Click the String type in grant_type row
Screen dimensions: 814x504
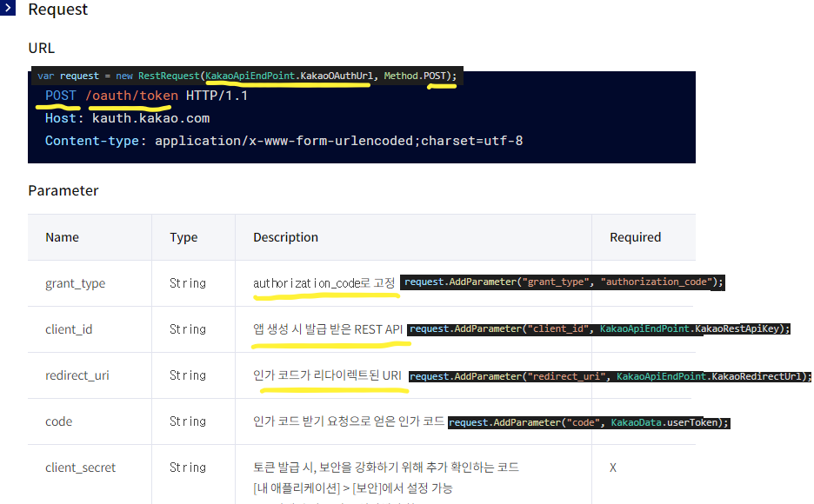(x=188, y=283)
